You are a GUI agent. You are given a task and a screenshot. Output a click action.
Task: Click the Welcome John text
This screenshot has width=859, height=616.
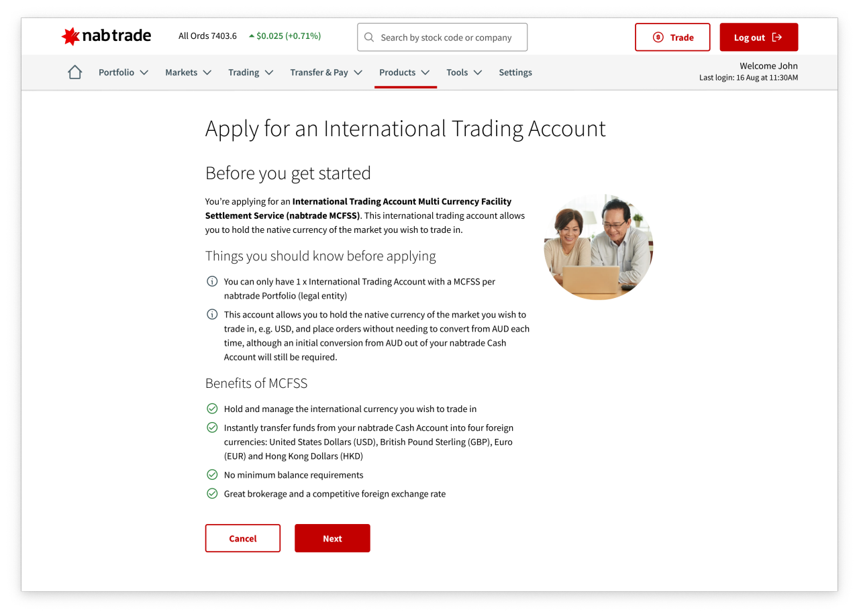768,66
